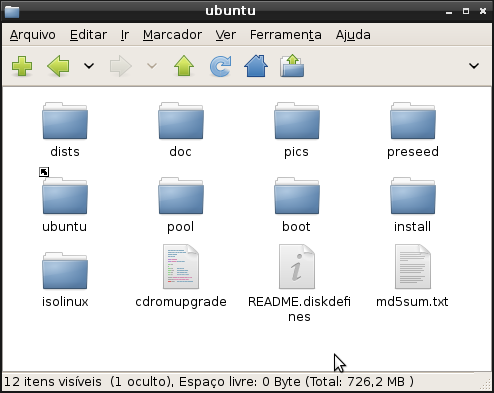Open the Arquivo menu
The image size is (494, 393).
tap(33, 35)
